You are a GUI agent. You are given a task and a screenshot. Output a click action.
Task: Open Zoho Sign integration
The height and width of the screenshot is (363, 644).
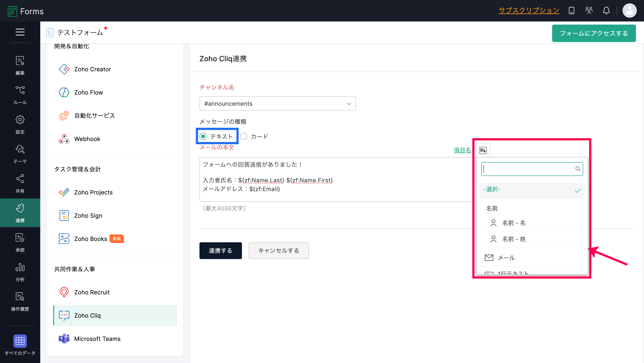pos(115,216)
